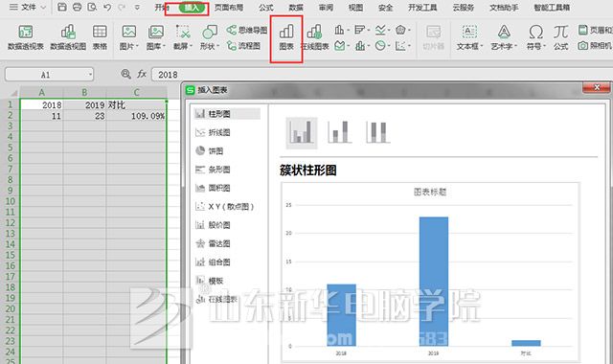Insert pie chart from ribbon mini icons
Viewport: 613px width, 364px height.
[x=380, y=46]
